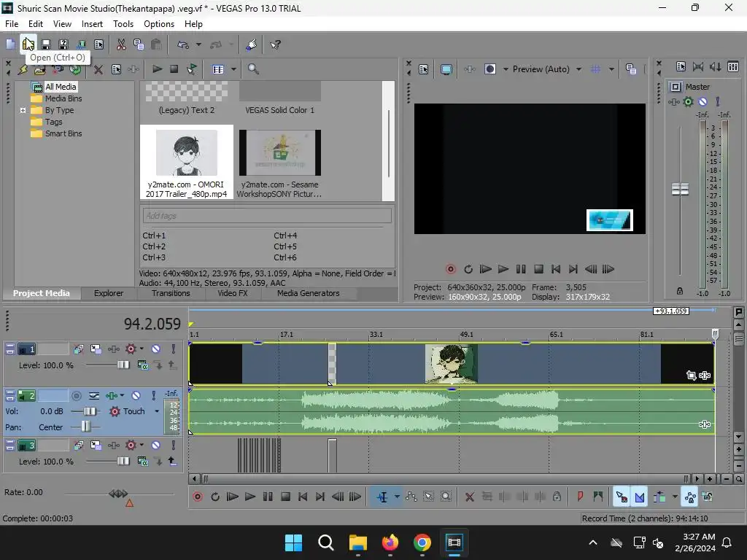The image size is (747, 560).
Task: Click the Master volume fader
Action: (680, 189)
